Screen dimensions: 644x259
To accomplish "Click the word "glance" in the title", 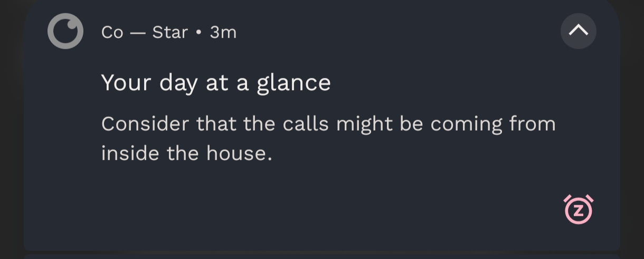I will coord(293,84).
